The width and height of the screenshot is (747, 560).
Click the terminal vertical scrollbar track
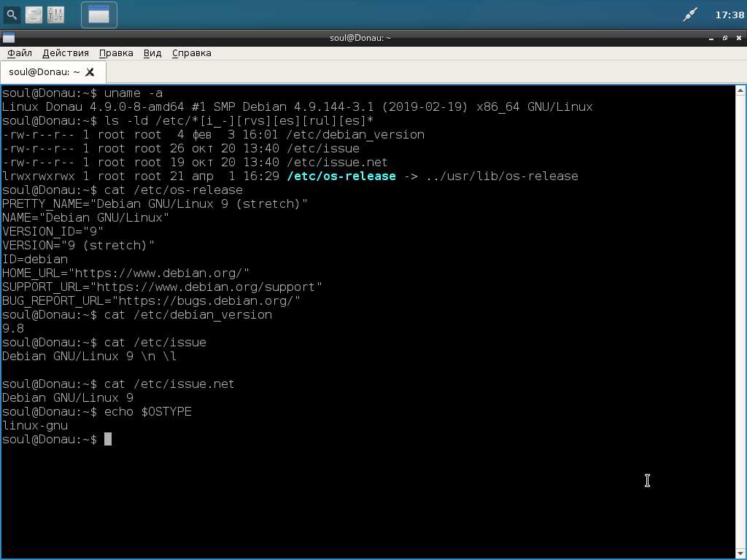point(740,322)
